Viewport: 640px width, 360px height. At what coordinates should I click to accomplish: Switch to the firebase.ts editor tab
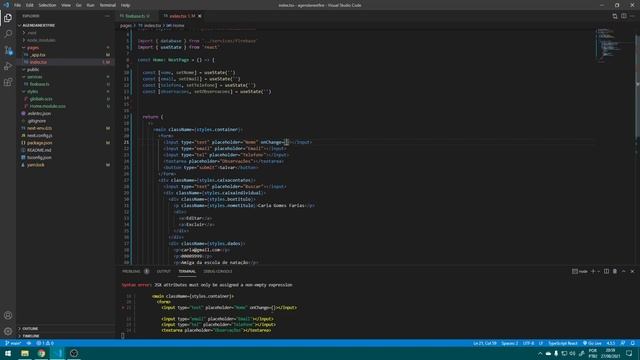[x=135, y=16]
